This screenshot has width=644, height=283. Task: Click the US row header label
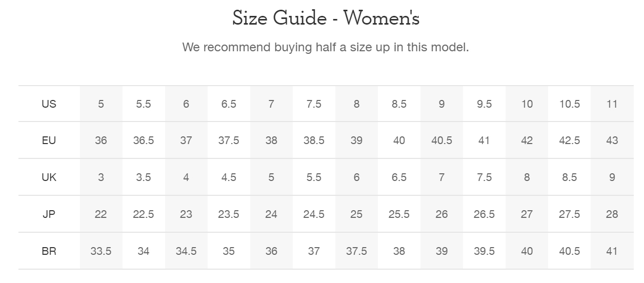click(49, 104)
